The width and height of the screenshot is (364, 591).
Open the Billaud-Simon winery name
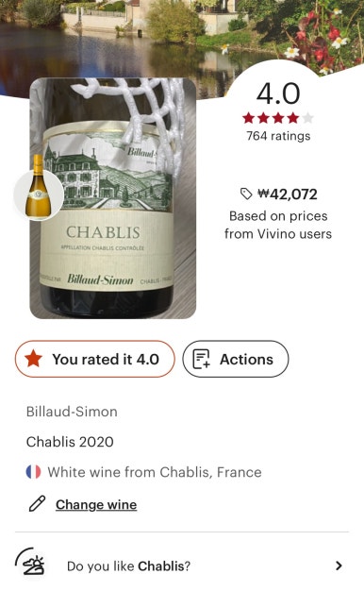coord(72,412)
